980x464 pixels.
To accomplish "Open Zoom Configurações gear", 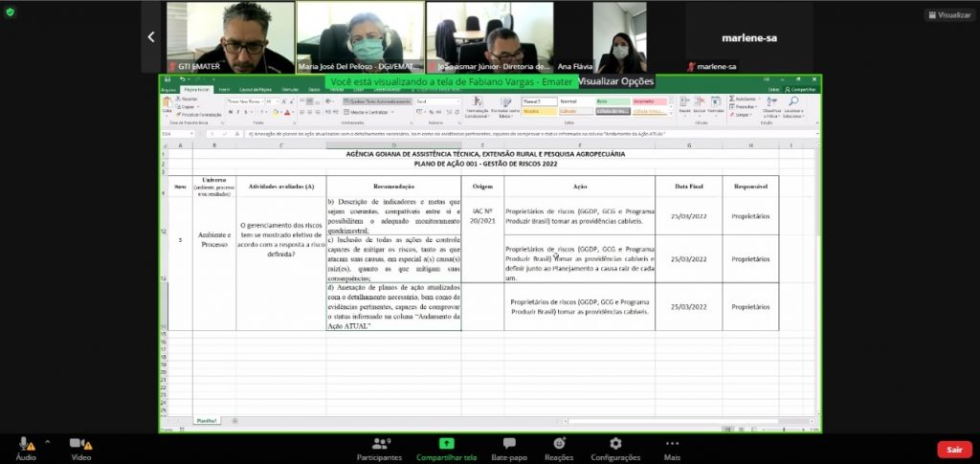I will point(615,448).
